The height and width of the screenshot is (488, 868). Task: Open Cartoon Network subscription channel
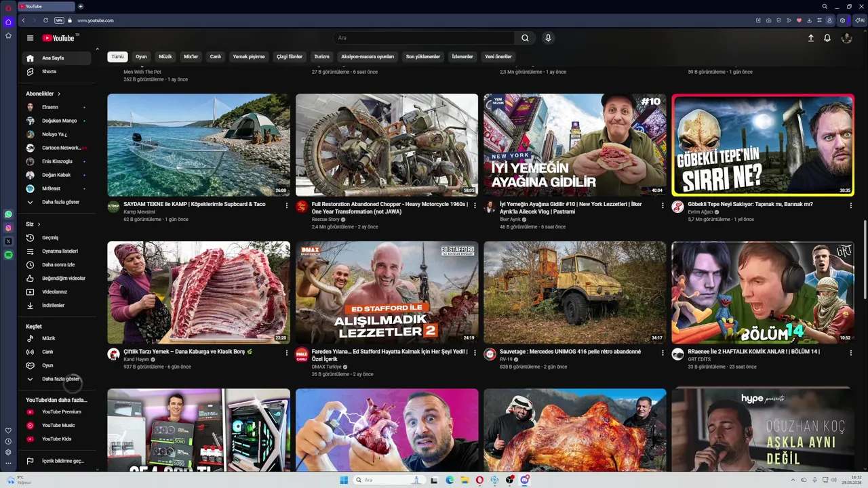tap(56, 148)
